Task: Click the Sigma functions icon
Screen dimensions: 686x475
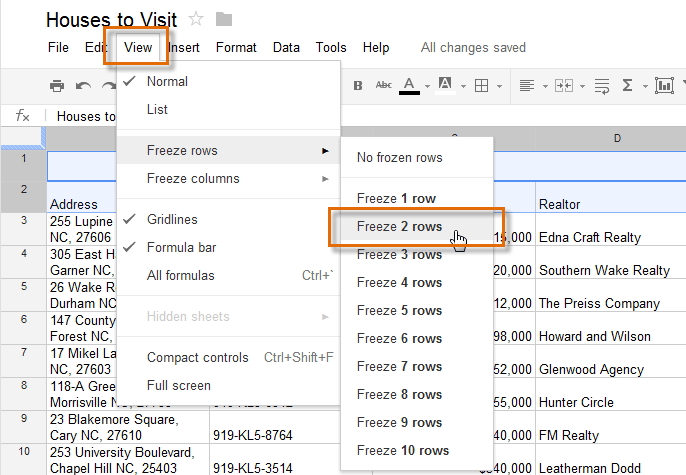Action: [x=627, y=85]
